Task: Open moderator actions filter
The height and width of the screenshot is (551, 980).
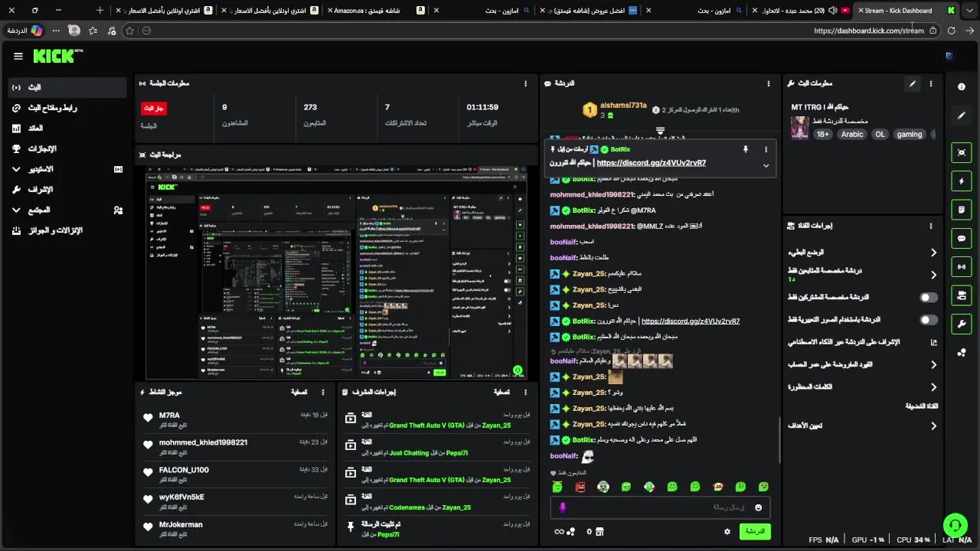Action: [x=501, y=392]
